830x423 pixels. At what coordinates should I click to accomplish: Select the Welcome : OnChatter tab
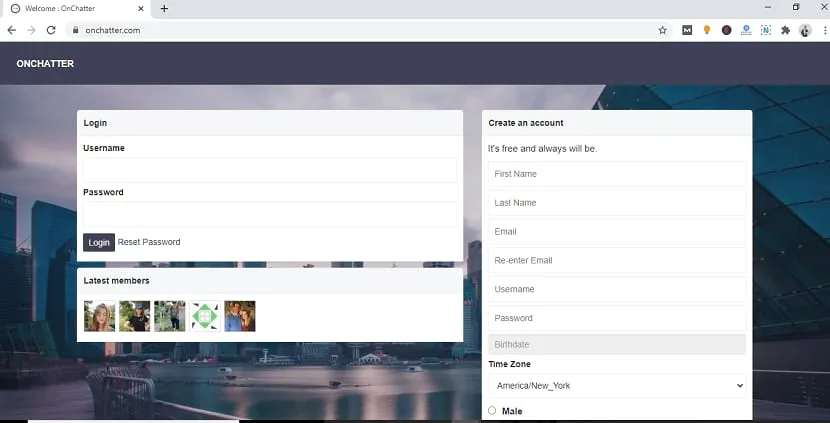pyautogui.click(x=77, y=9)
